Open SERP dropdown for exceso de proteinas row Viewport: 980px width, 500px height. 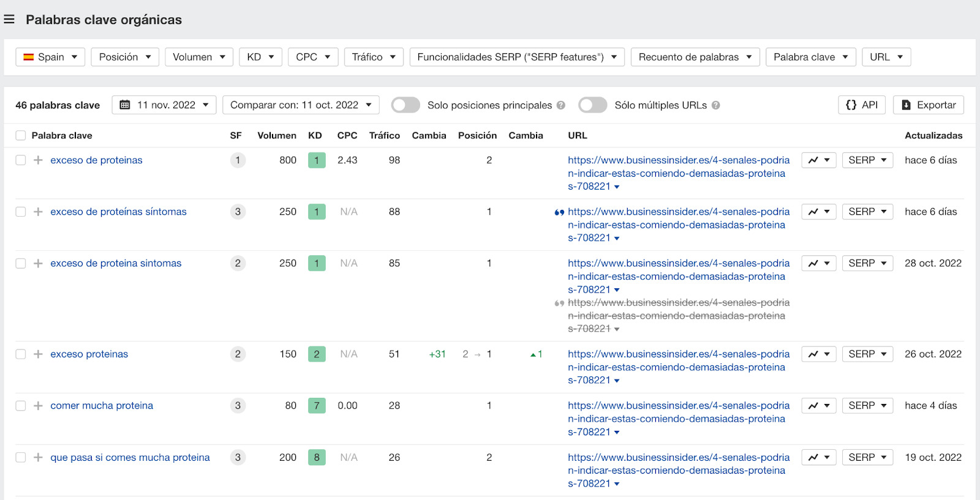click(867, 160)
